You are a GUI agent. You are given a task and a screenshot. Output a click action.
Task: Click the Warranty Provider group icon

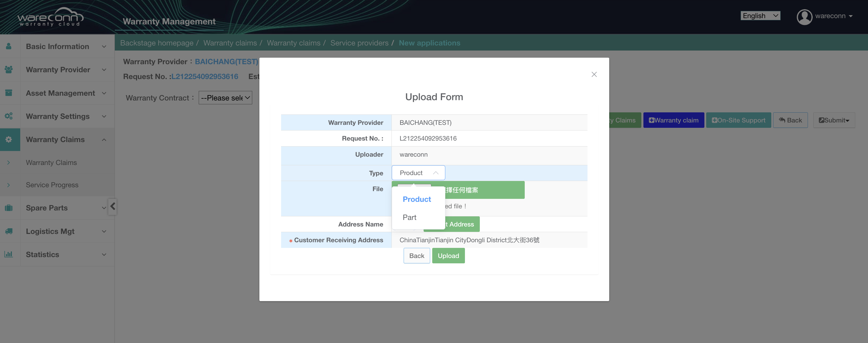tap(9, 69)
